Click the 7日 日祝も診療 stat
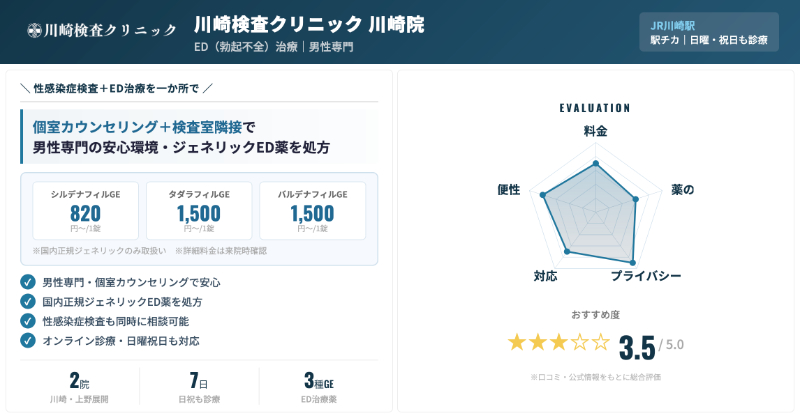Image resolution: width=800 pixels, height=418 pixels. click(199, 388)
